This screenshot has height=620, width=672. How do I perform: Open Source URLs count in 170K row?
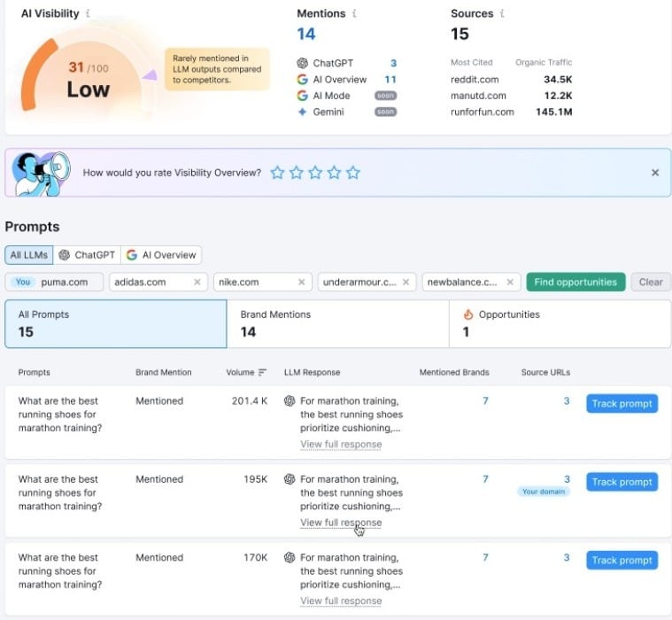[x=567, y=557]
